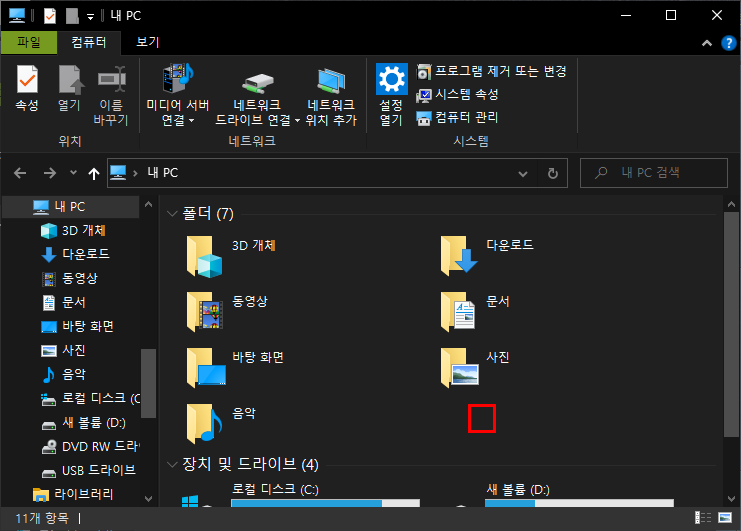The image size is (741, 531).
Task: Click the main pane scroll up arrow
Action: pyautogui.click(x=731, y=205)
